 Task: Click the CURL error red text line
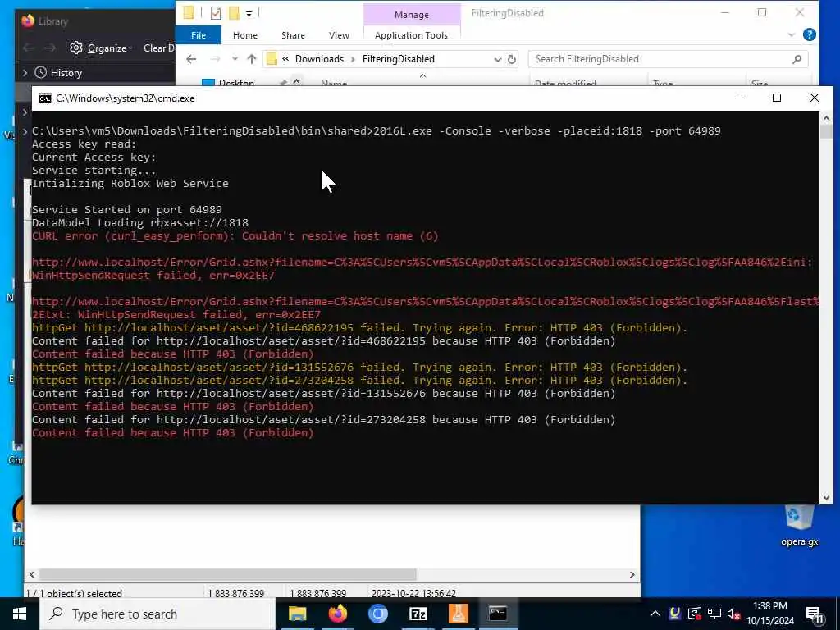point(235,235)
